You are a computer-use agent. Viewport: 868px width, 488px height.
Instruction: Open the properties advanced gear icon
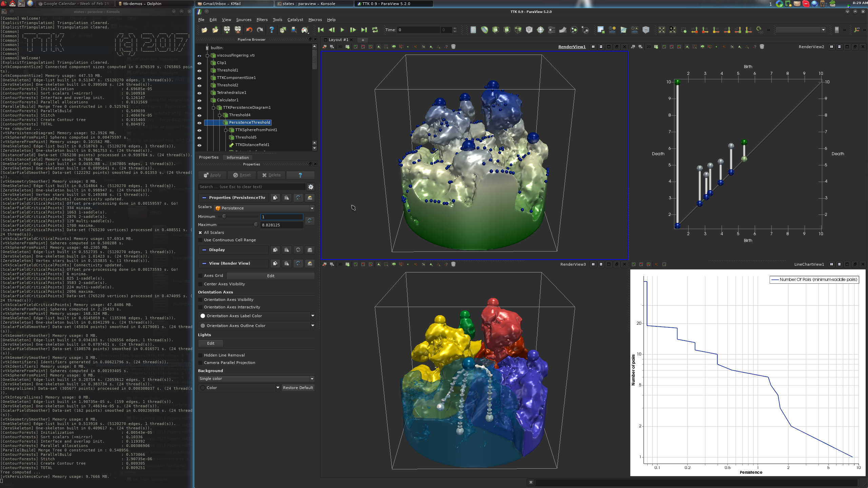click(x=311, y=187)
